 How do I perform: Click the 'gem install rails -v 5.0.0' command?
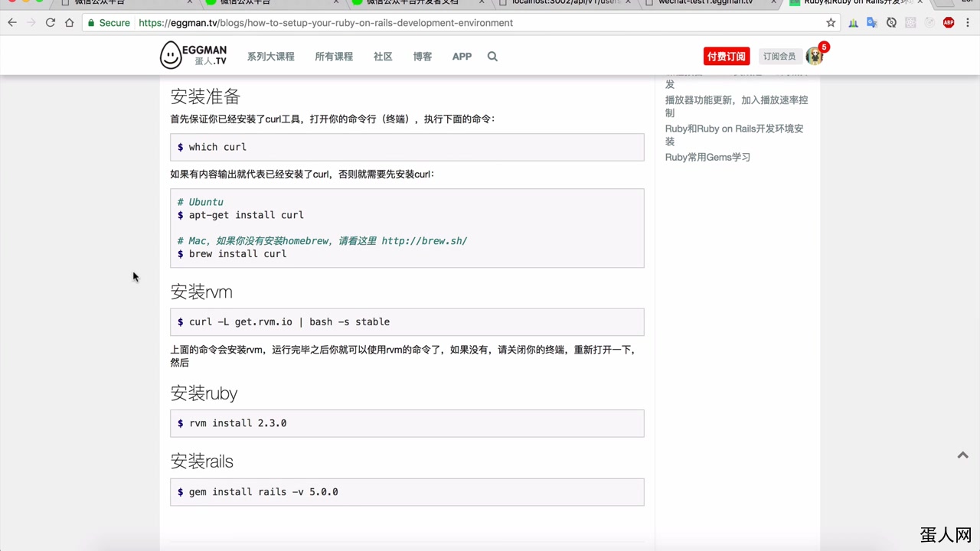click(263, 492)
